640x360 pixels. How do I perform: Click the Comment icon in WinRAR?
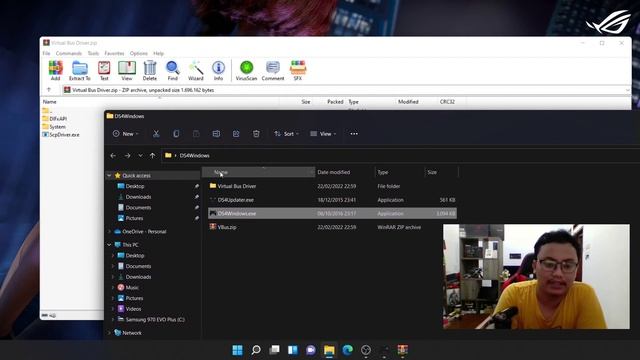(x=273, y=70)
